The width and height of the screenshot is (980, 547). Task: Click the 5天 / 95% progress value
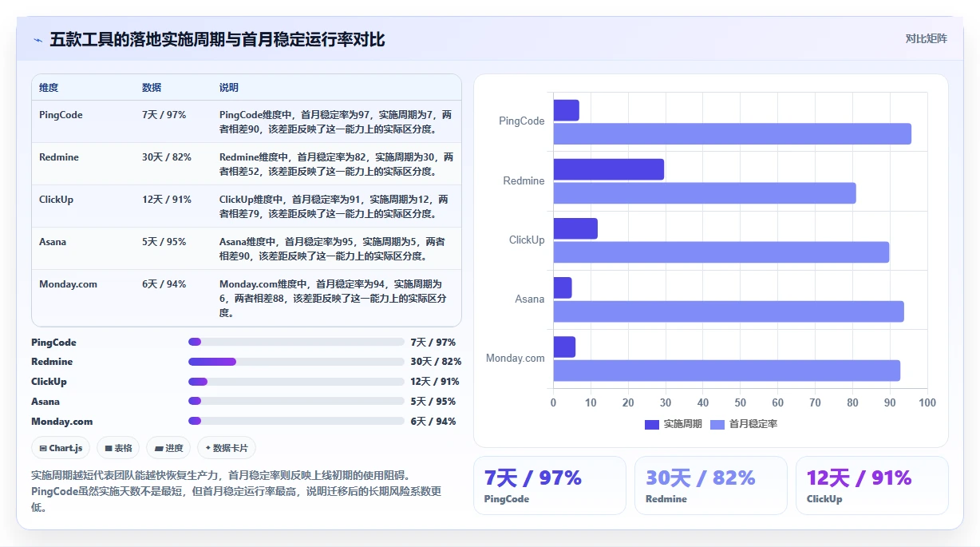coord(433,402)
